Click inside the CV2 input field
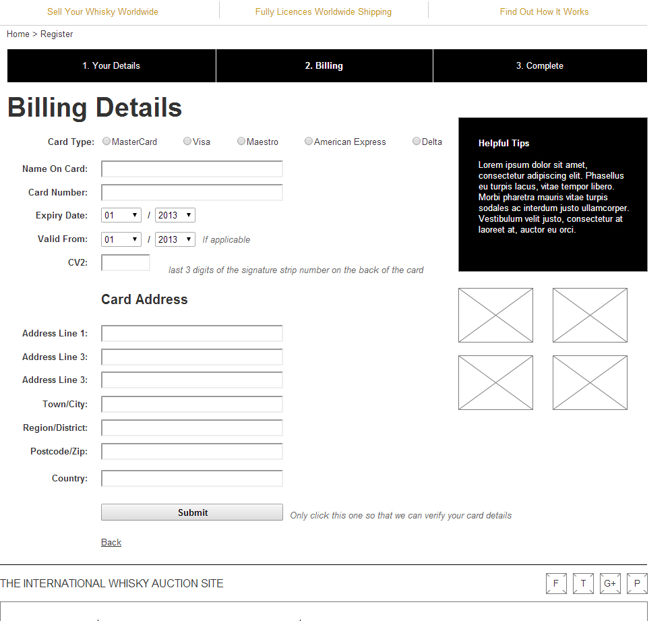This screenshot has width=672, height=621. (125, 262)
